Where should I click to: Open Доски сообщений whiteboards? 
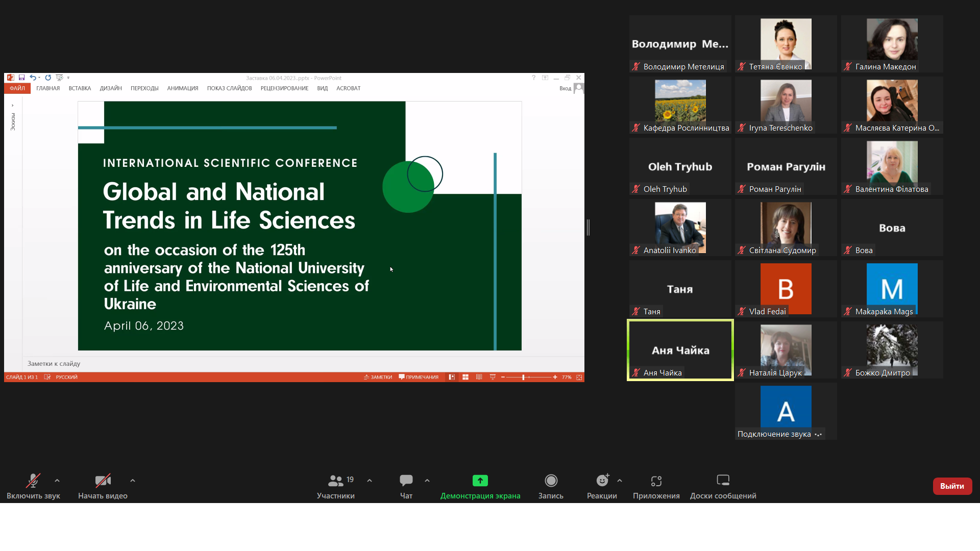(723, 486)
